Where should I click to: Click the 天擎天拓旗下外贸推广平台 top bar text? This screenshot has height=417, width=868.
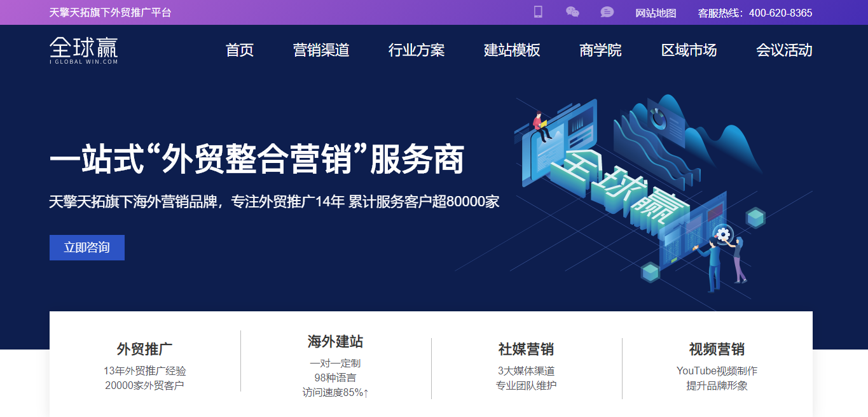(x=111, y=13)
